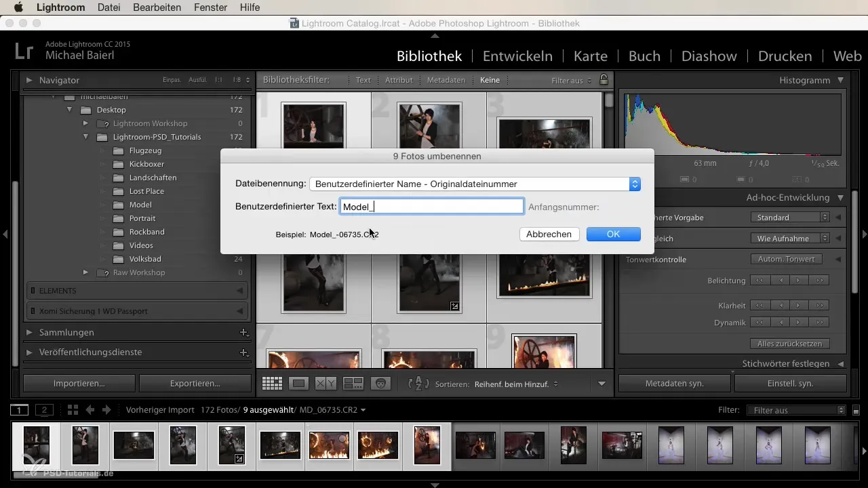Open toolbar content options arrow
The image size is (868, 488).
pyautogui.click(x=601, y=384)
